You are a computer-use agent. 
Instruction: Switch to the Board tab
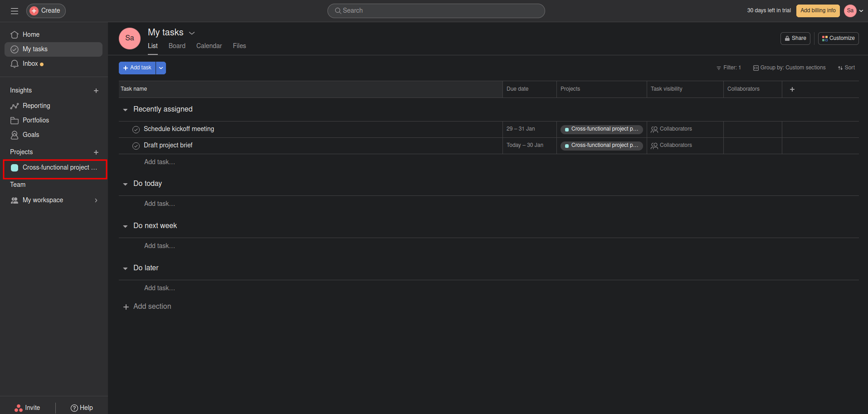pyautogui.click(x=177, y=46)
